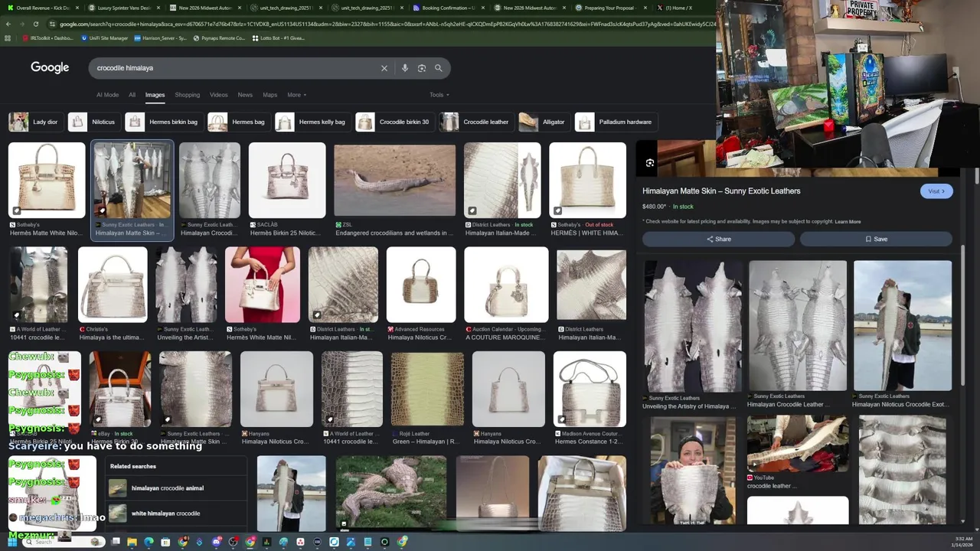Filter images by Lady dior chip
Image resolution: width=980 pixels, height=551 pixels.
click(x=35, y=122)
